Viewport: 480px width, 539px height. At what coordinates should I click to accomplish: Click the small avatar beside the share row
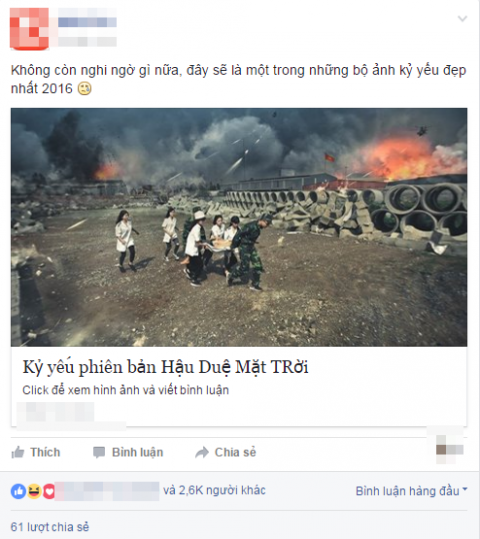point(449,449)
